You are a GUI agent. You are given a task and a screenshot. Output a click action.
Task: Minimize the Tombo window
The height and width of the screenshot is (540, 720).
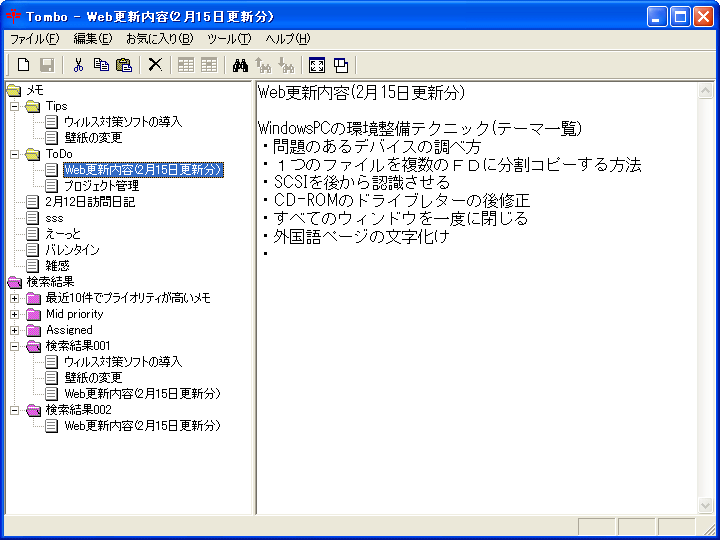point(658,17)
